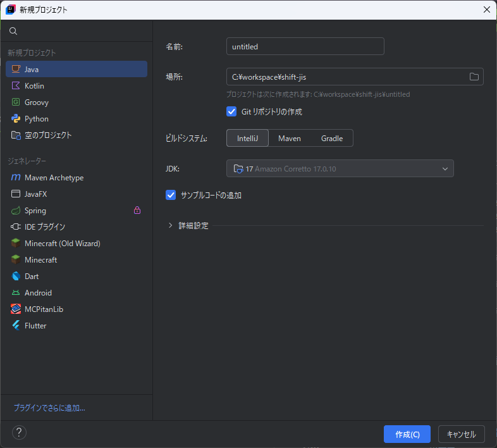
Task: Click the Android robot icon
Action: point(16,292)
